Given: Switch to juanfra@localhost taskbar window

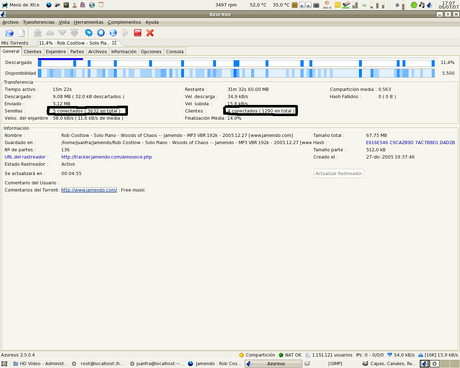Looking at the screenshot, I should point(156,364).
